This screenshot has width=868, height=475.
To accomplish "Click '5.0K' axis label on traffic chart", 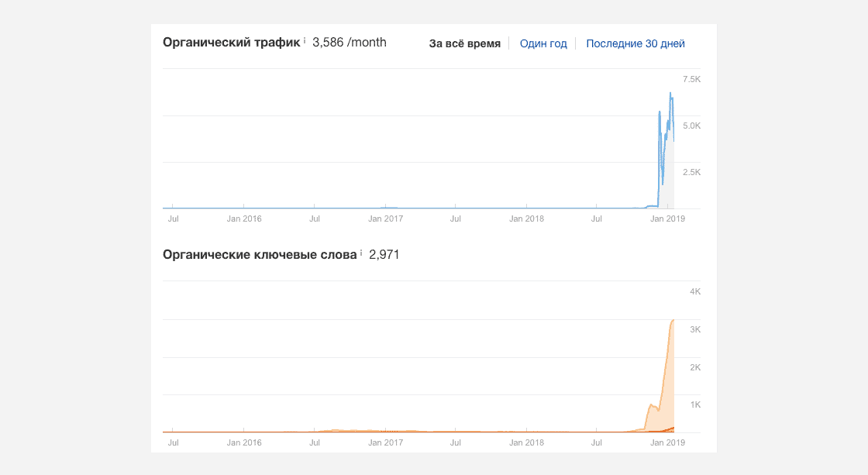I will point(691,126).
